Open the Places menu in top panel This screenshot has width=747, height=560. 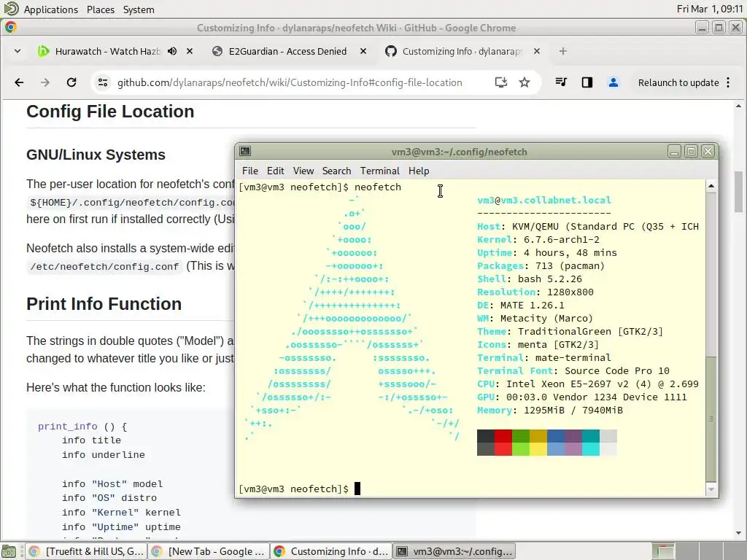click(101, 9)
